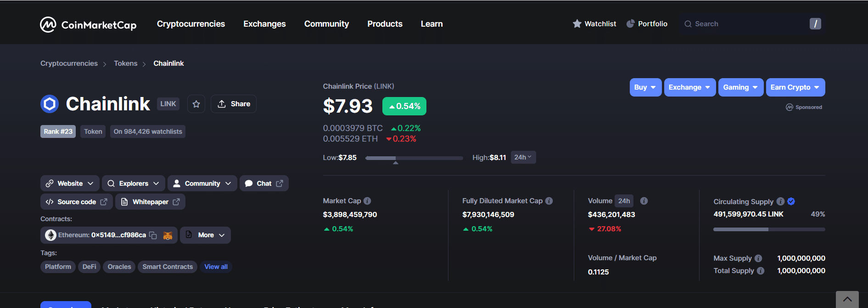Image resolution: width=868 pixels, height=308 pixels.
Task: Share the Chainlink page
Action: (x=234, y=104)
